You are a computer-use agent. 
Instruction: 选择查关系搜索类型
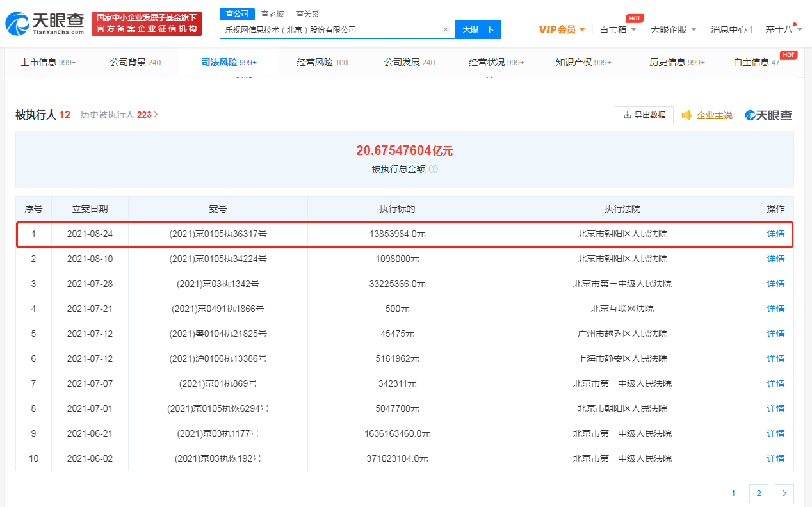(x=307, y=13)
